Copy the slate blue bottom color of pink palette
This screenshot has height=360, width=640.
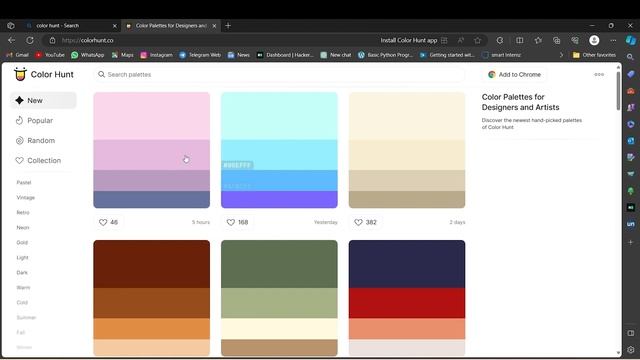click(151, 200)
